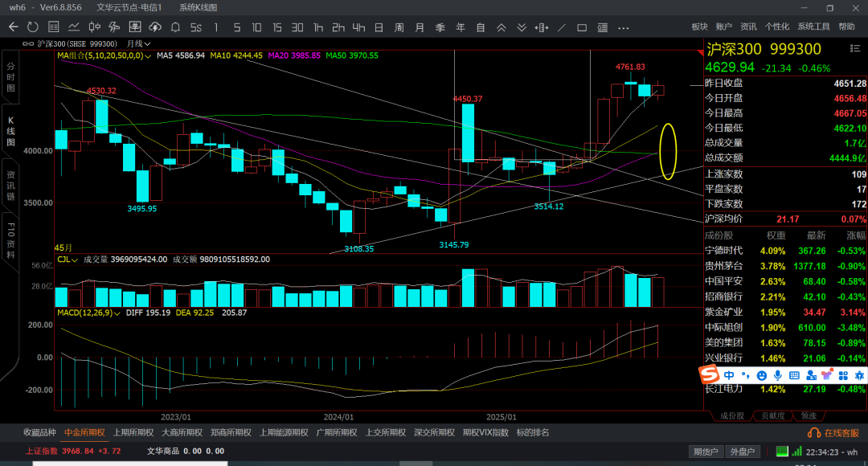
Task: Switch chart period to weekly (周)
Action: (x=399, y=27)
